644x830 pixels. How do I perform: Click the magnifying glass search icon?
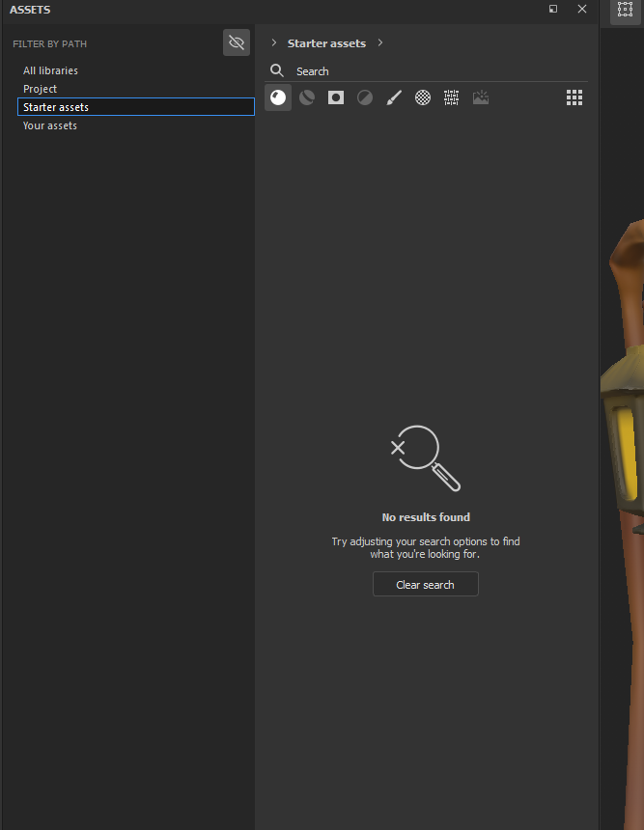pyautogui.click(x=277, y=70)
